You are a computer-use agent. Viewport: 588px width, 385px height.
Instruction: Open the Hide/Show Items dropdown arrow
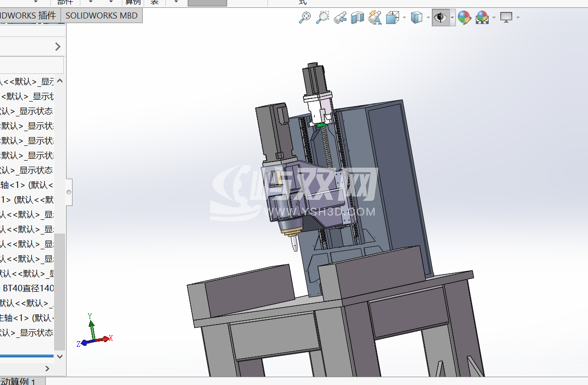click(x=452, y=18)
